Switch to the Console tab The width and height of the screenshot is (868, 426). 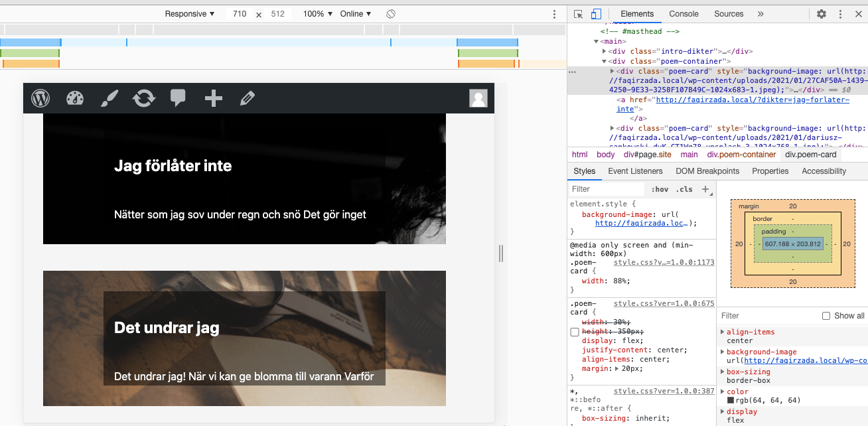coord(684,14)
